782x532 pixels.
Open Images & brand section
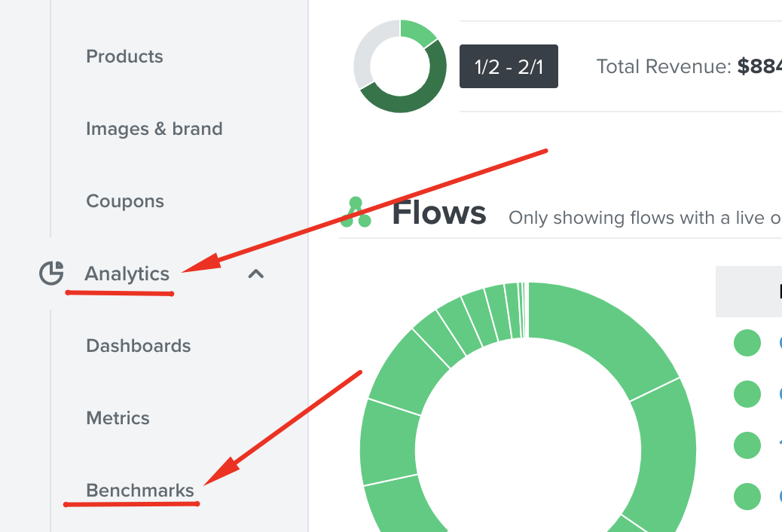coord(154,129)
